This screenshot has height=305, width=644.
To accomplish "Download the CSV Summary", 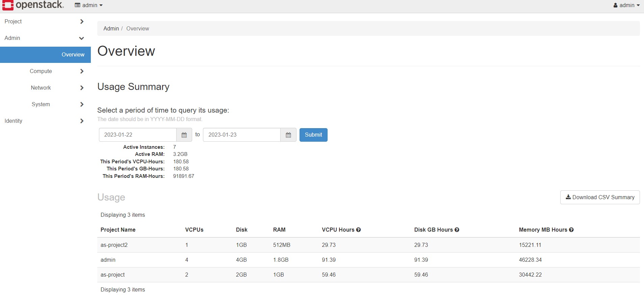I will [600, 197].
